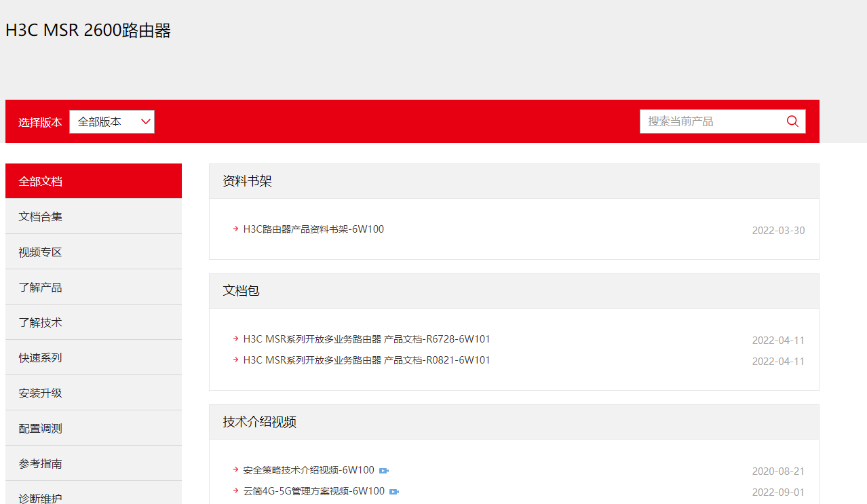Click date 2022-04-11 beside R0821 document
This screenshot has width=867, height=504.
(x=778, y=362)
